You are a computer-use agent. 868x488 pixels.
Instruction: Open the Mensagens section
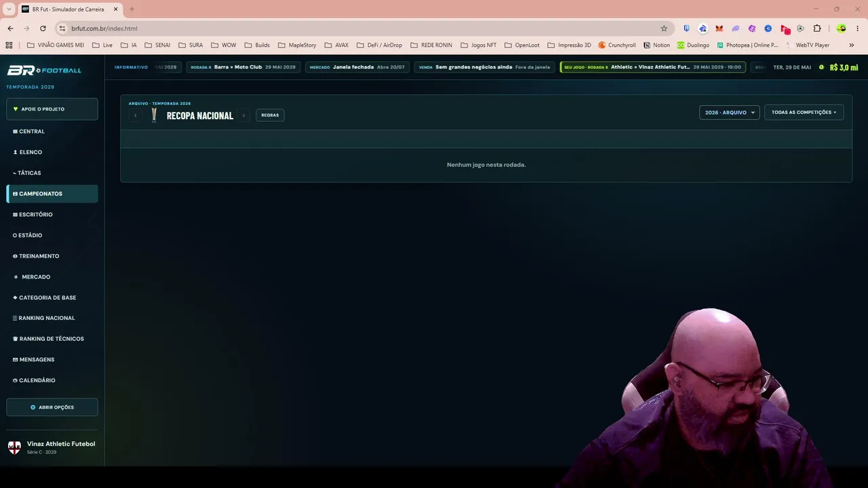(52, 360)
